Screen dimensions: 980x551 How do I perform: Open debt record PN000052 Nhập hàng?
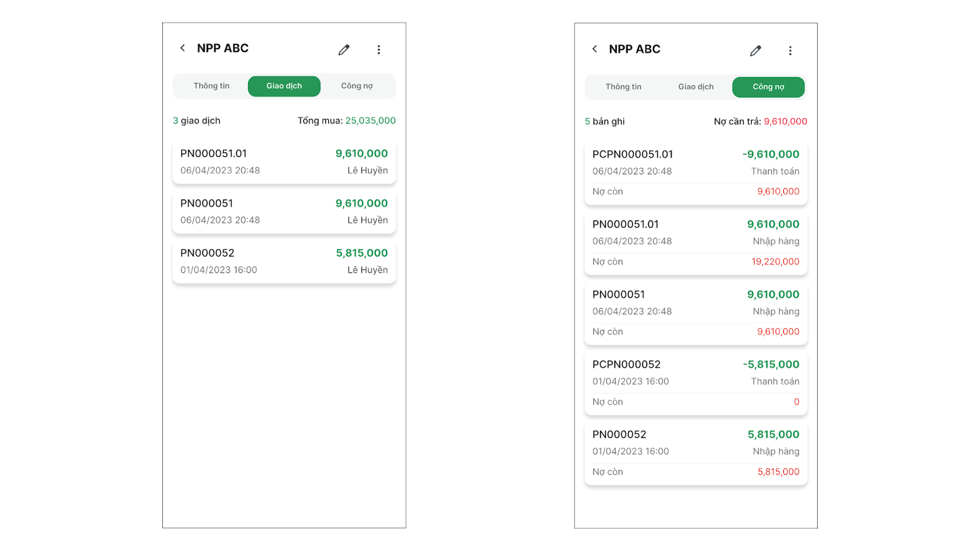(696, 453)
